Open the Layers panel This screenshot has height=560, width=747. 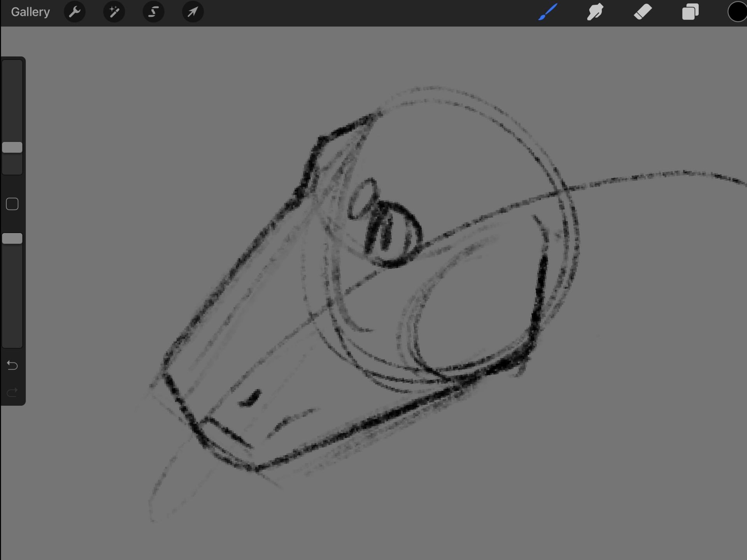(690, 12)
